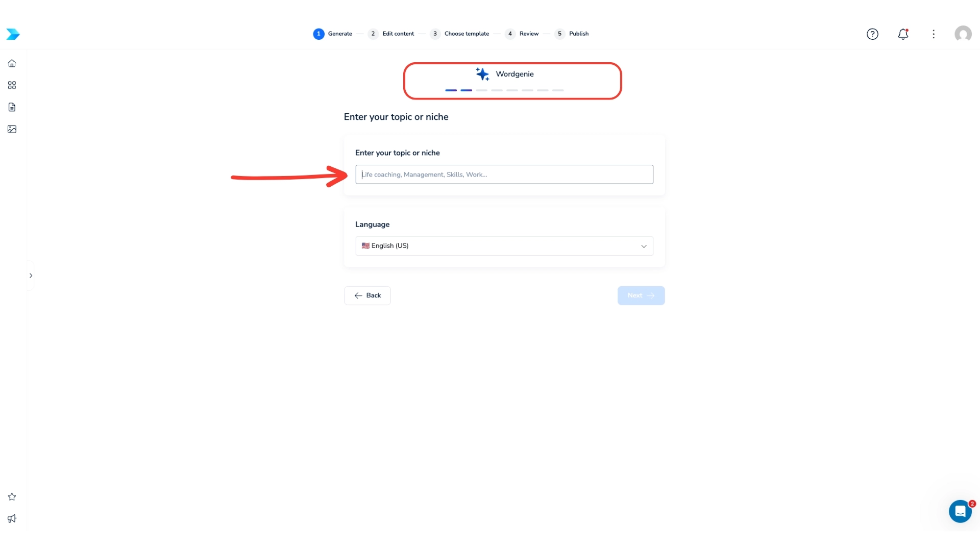The height and width of the screenshot is (551, 980).
Task: Open the three-dot options menu
Action: tap(934, 34)
